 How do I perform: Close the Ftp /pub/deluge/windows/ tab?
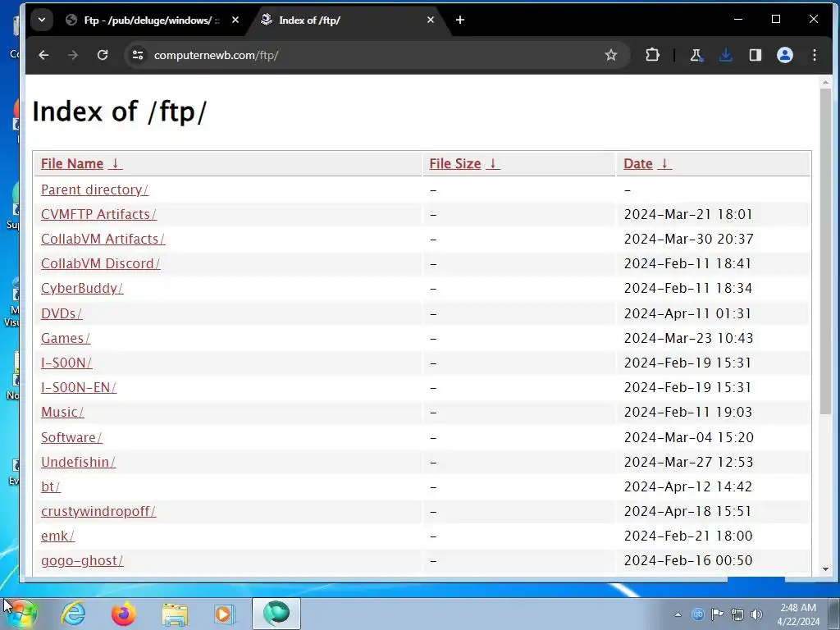(235, 21)
